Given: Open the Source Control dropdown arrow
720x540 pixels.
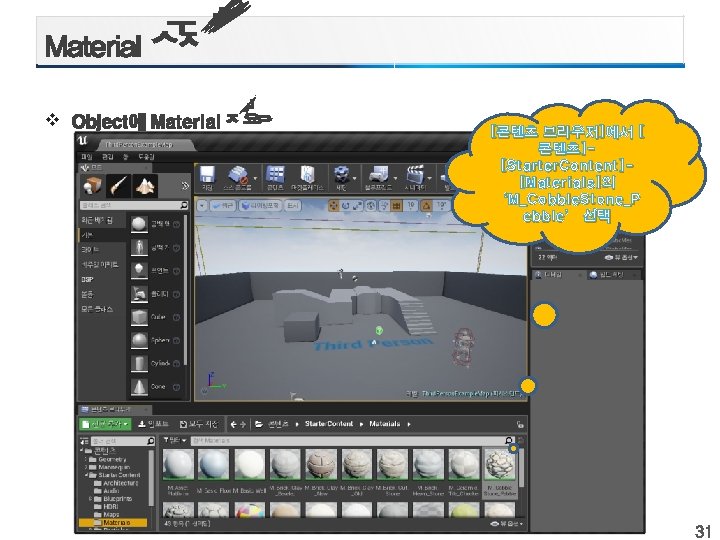Looking at the screenshot, I should tap(255, 178).
